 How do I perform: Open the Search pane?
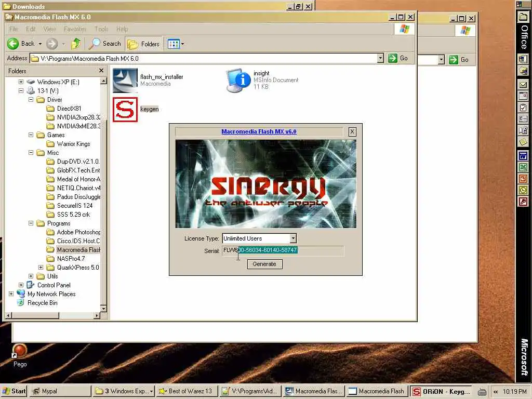105,44
